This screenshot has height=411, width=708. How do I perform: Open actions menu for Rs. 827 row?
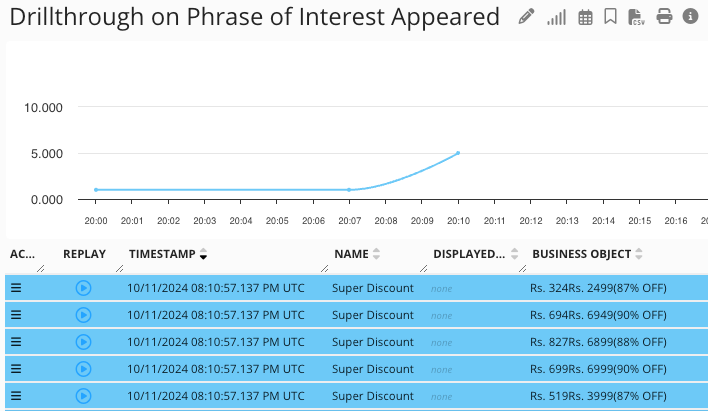tap(16, 342)
